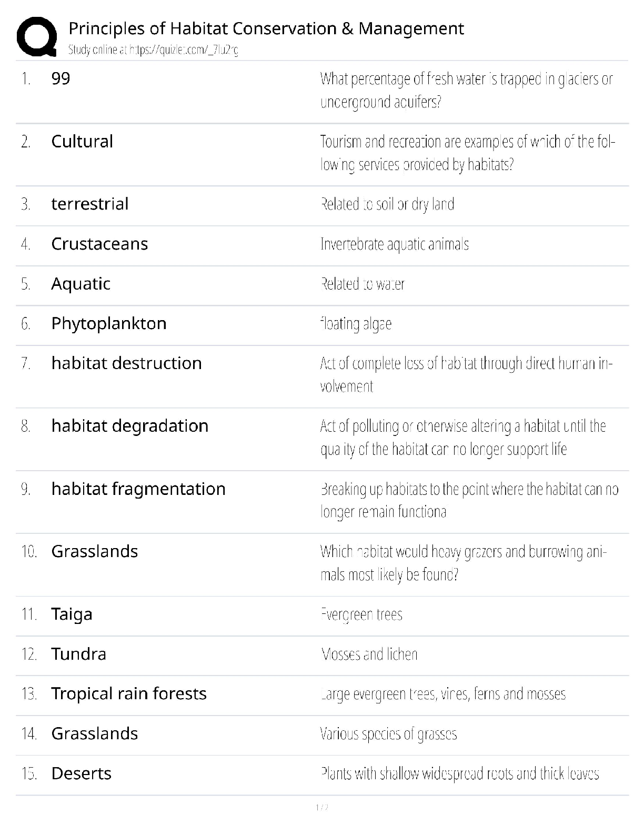644x834 pixels.
Task: Click the "Tundra" term
Action: (78, 654)
